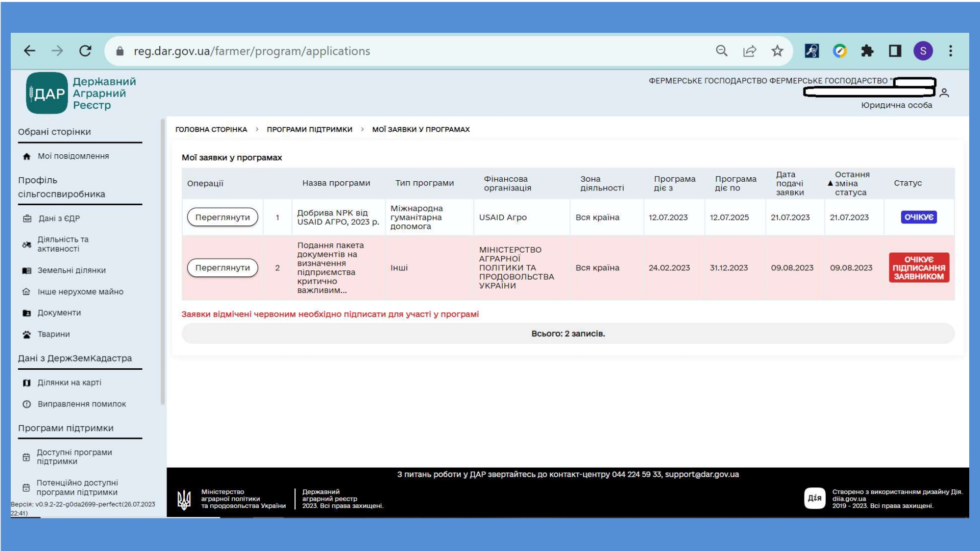Open Мої повідомлення home icon
980x551 pixels.
27,157
